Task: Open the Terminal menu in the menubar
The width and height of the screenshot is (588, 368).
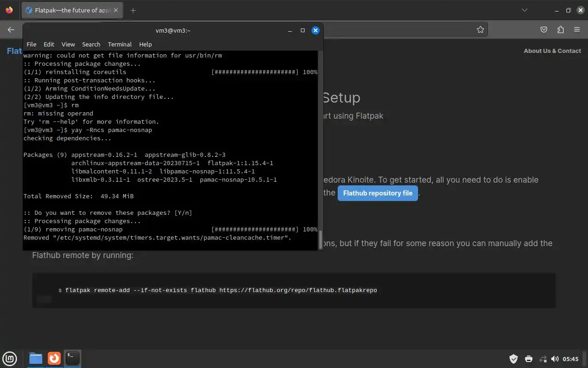Action: point(120,44)
